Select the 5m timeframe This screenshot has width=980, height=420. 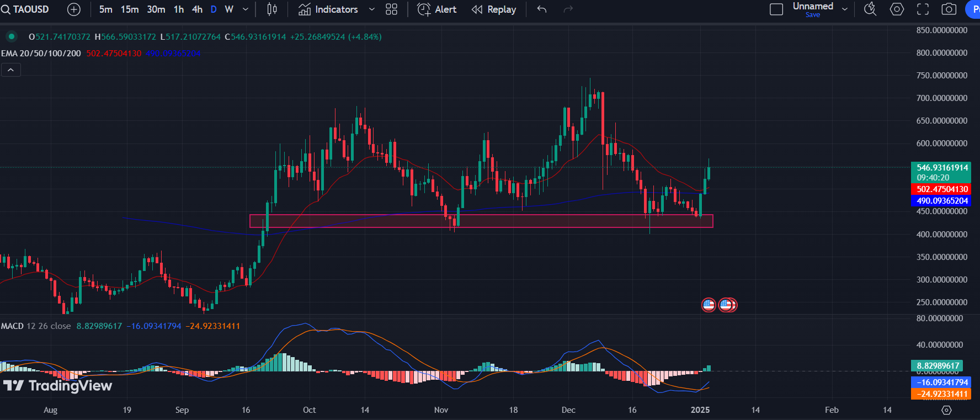pos(106,9)
